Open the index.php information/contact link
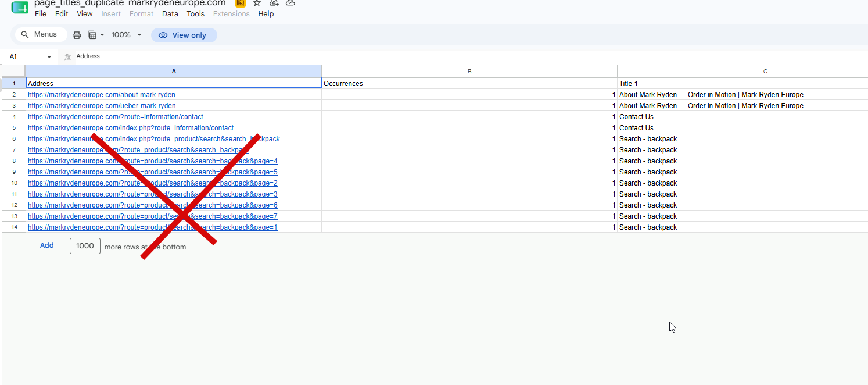Viewport: 868px width, 385px height. [131, 128]
